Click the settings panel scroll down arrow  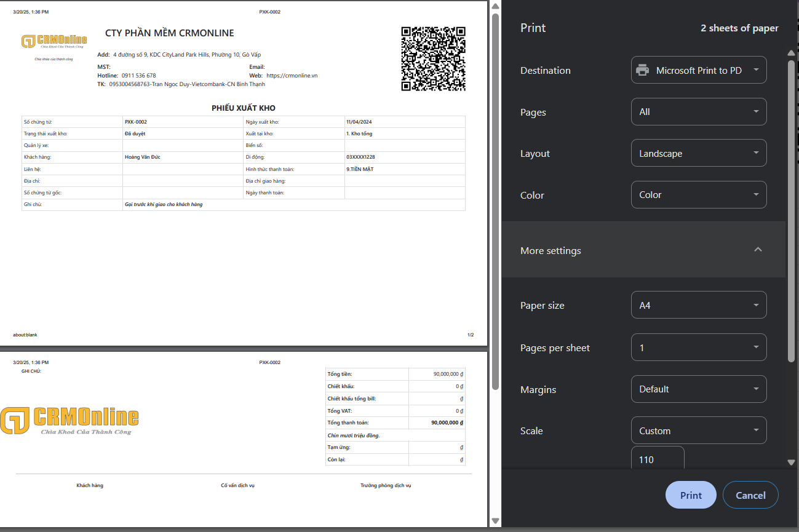792,463
